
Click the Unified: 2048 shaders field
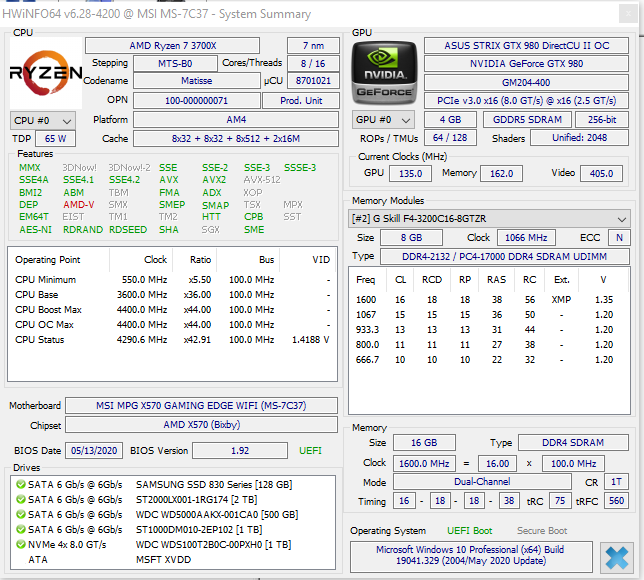pos(580,138)
